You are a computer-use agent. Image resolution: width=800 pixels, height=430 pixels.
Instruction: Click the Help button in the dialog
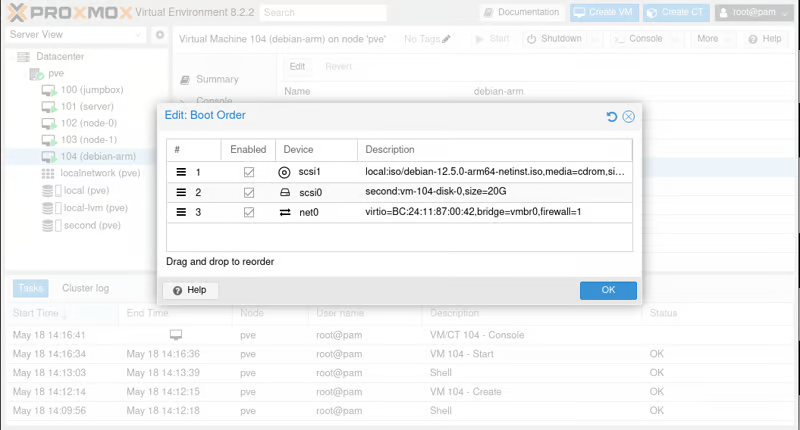[x=190, y=290]
